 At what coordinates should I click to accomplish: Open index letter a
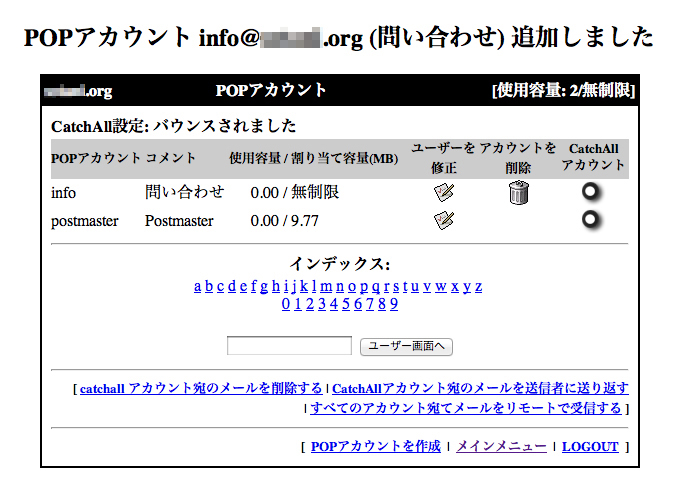coord(197,286)
